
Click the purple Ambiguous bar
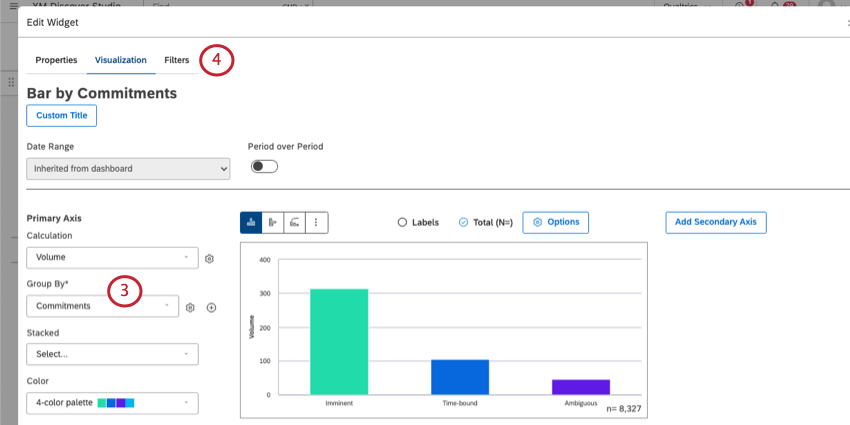click(581, 387)
